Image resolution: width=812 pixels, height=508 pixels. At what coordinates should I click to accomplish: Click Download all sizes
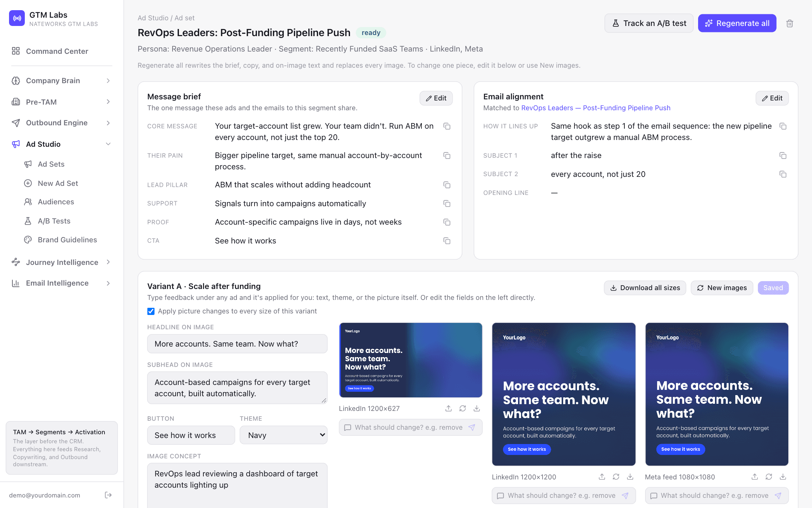pos(645,288)
